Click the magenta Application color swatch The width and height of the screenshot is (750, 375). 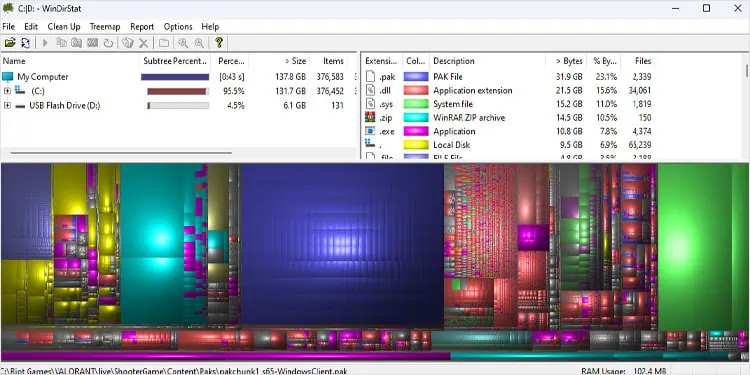coord(416,131)
